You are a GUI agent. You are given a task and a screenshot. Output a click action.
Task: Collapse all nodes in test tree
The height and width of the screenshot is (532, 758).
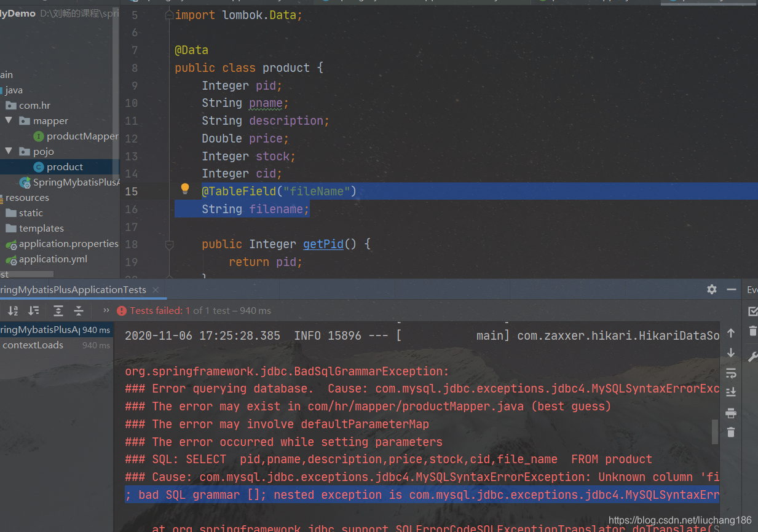(x=78, y=310)
